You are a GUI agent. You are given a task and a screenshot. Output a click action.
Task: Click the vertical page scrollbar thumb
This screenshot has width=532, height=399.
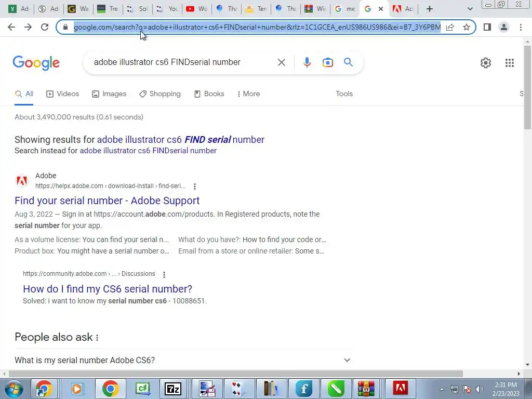click(527, 87)
